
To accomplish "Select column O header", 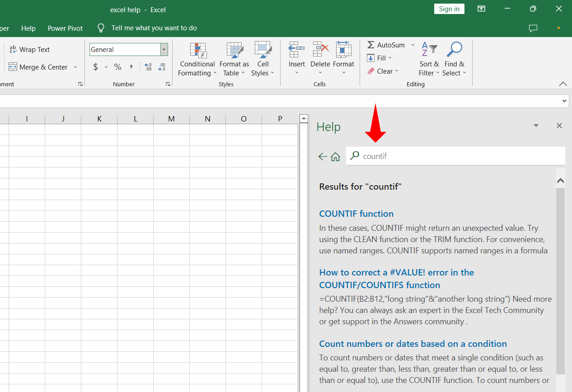I will click(x=244, y=119).
